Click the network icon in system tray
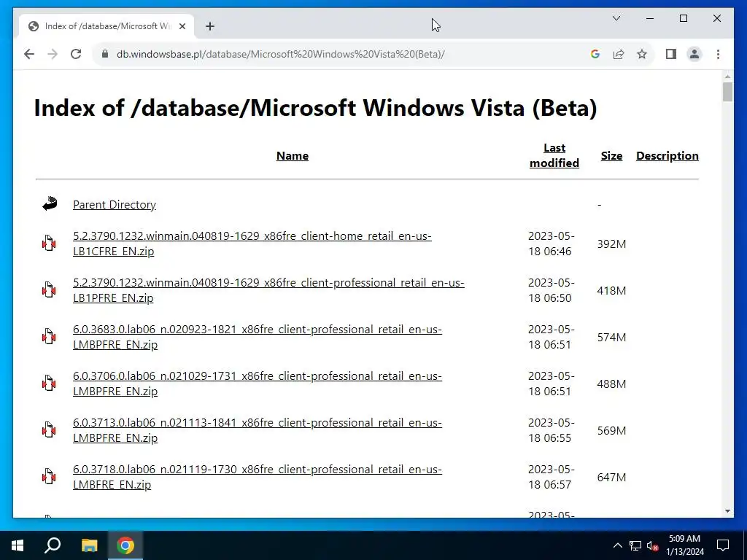The height and width of the screenshot is (560, 747). click(x=635, y=545)
